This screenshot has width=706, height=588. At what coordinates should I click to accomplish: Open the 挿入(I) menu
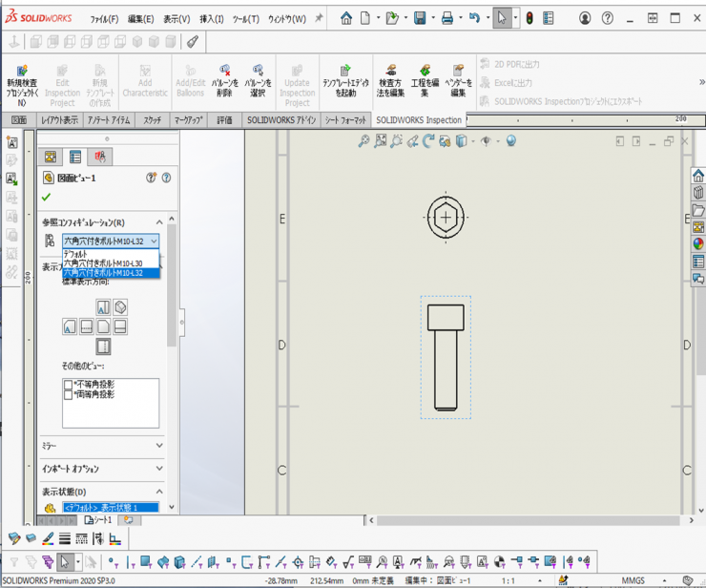pyautogui.click(x=211, y=19)
